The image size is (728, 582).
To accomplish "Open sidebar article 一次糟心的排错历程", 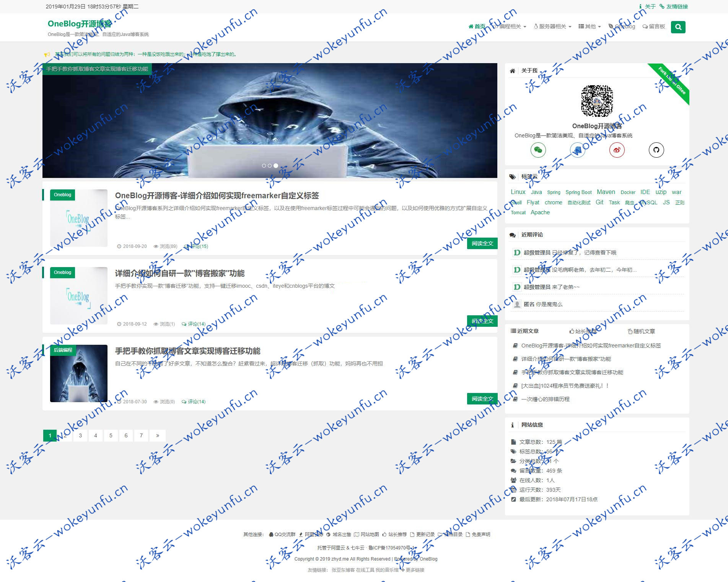I will [x=545, y=399].
